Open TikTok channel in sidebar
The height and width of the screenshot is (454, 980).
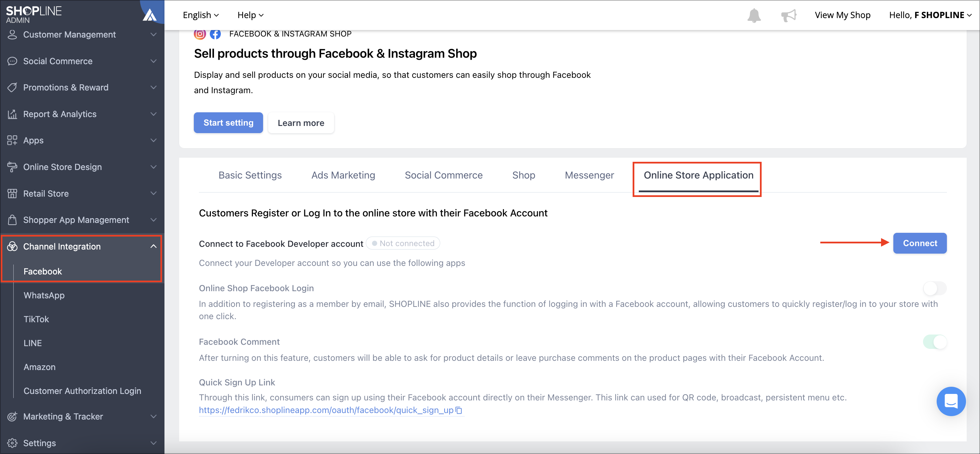pyautogui.click(x=36, y=319)
